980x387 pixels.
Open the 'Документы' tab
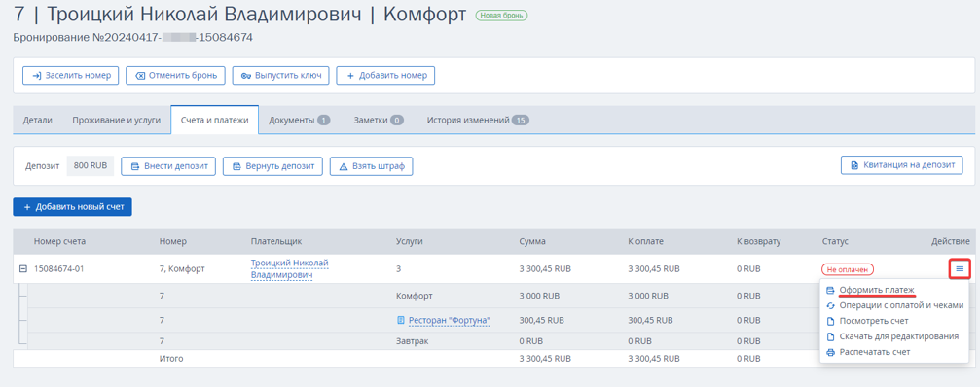pyautogui.click(x=300, y=120)
